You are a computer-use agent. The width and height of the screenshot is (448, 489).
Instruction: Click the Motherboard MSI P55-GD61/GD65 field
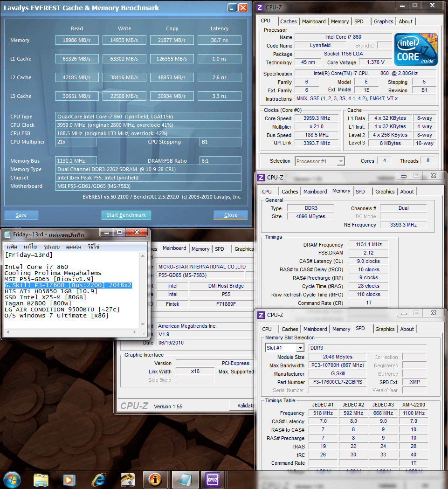pyautogui.click(x=148, y=186)
